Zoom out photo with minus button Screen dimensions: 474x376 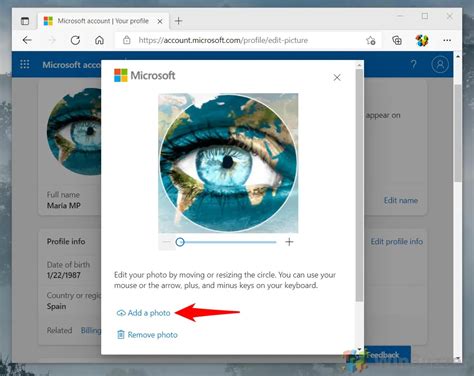pos(167,242)
